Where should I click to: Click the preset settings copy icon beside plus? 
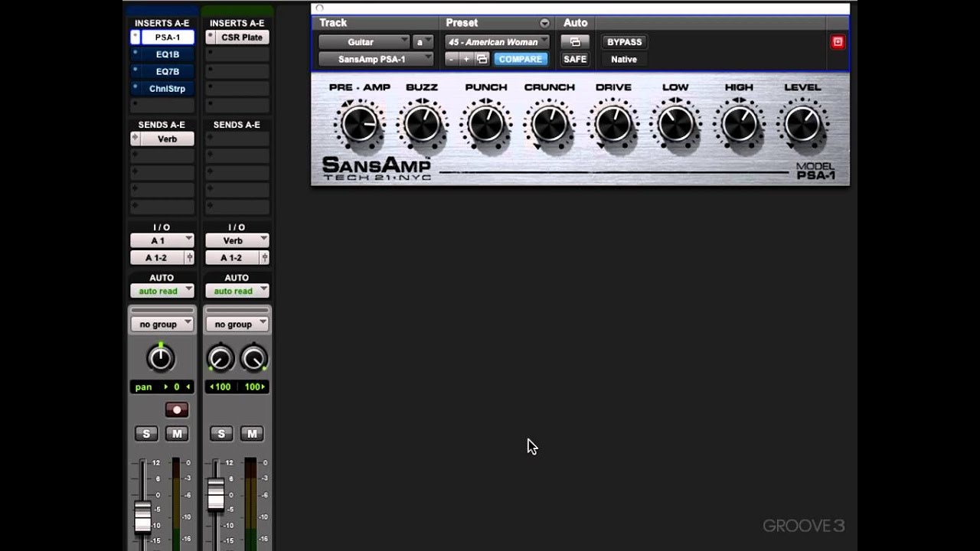click(482, 59)
